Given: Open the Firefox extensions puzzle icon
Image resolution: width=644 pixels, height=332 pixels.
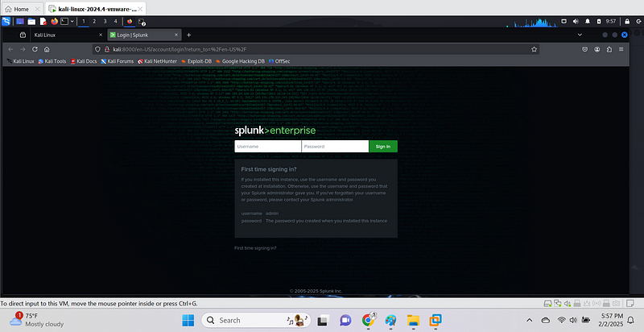Looking at the screenshot, I should click(x=609, y=49).
